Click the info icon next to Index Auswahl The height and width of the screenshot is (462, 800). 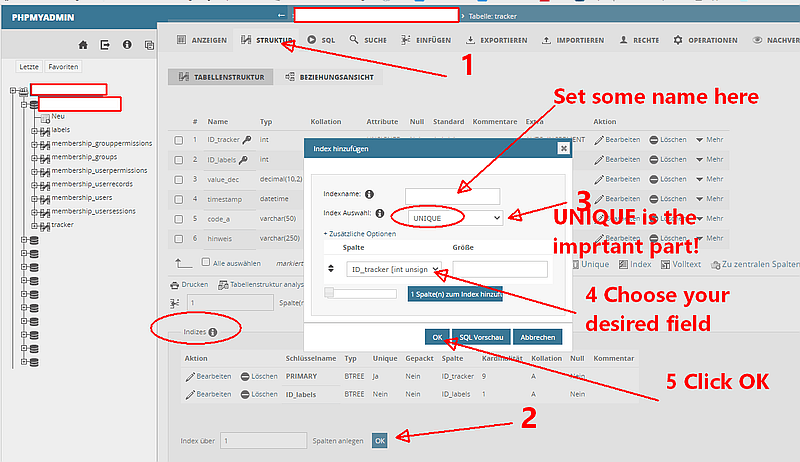(x=380, y=213)
